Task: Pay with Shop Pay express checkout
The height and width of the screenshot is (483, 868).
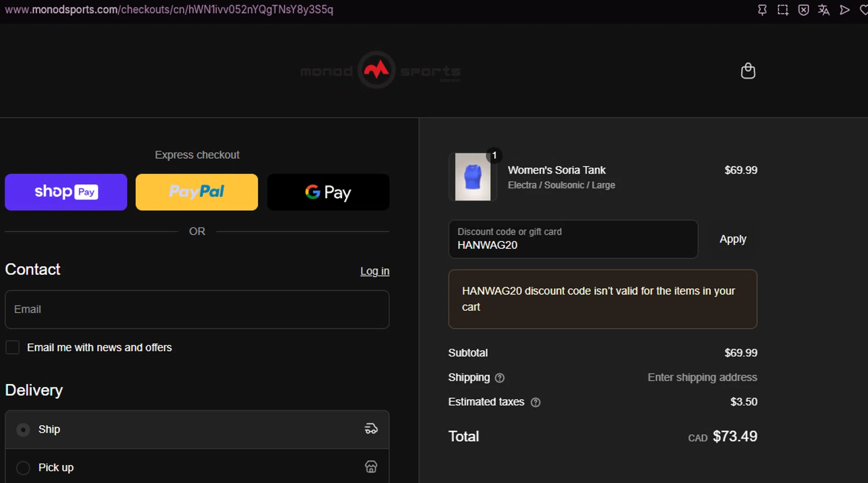Action: point(66,192)
